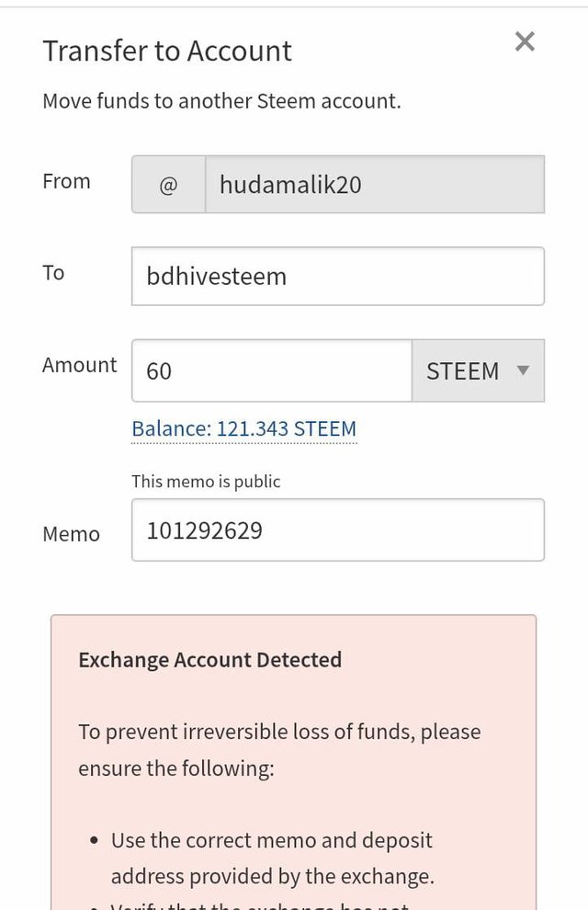The width and height of the screenshot is (588, 910).
Task: Click the Memo label
Action: coord(71,534)
